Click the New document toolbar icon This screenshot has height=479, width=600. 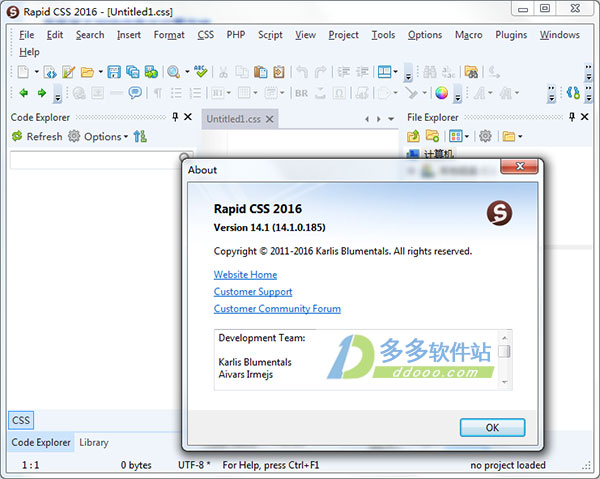click(x=23, y=72)
